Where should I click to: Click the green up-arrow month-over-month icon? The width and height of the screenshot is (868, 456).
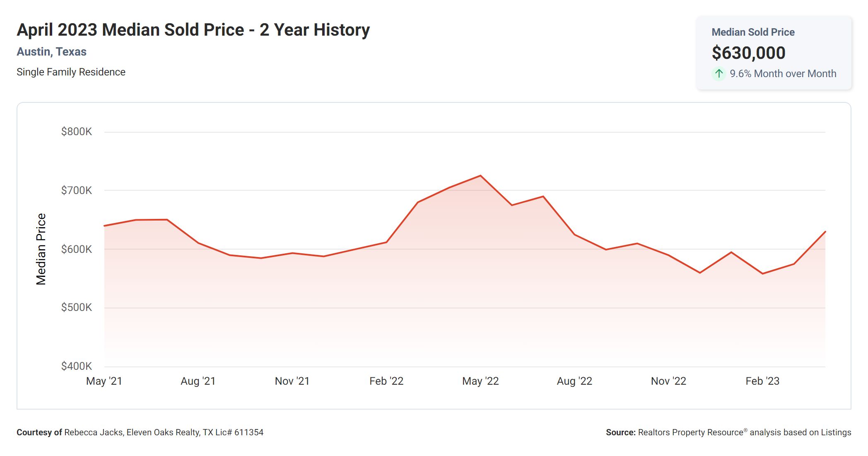[x=719, y=74]
